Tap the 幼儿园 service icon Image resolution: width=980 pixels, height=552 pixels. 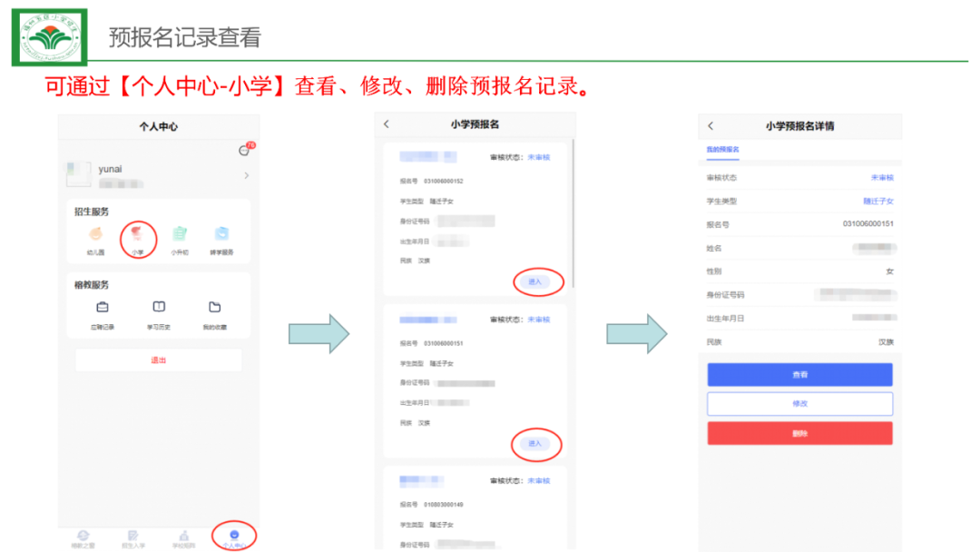pyautogui.click(x=96, y=236)
